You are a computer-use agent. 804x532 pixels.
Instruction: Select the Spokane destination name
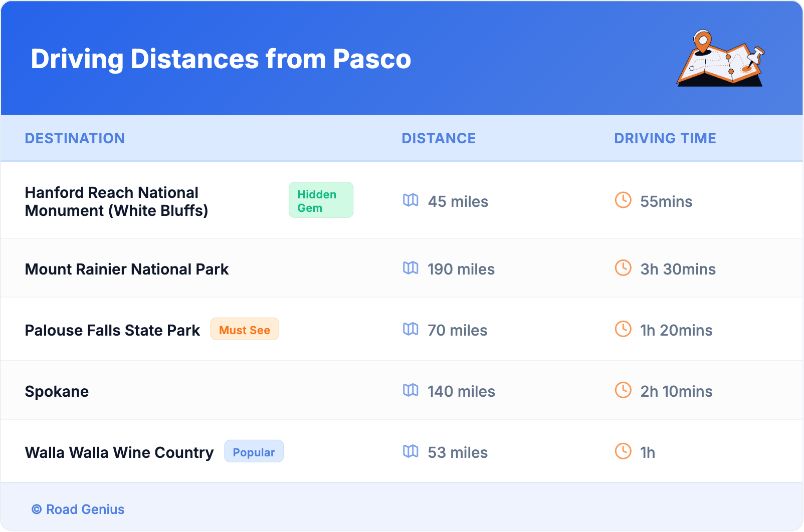click(x=57, y=392)
